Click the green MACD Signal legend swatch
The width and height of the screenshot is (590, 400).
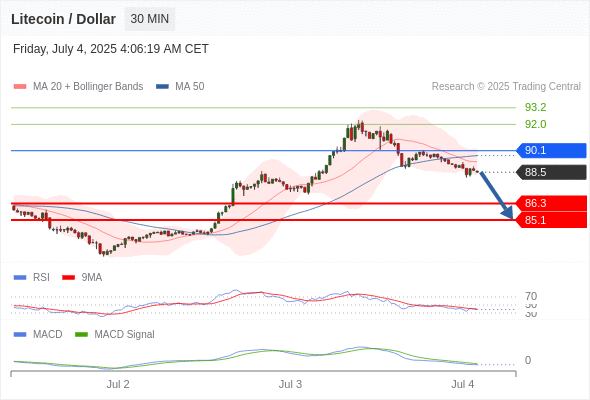coord(81,335)
